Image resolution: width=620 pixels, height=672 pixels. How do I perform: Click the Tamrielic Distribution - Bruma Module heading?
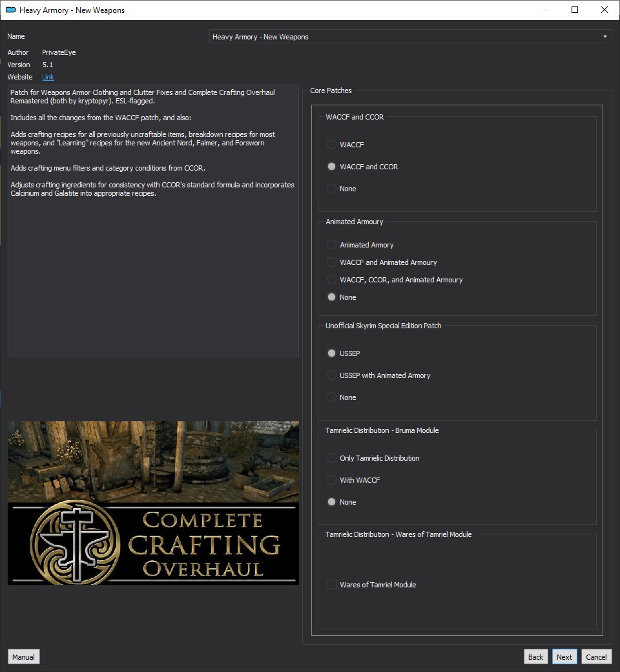382,430
